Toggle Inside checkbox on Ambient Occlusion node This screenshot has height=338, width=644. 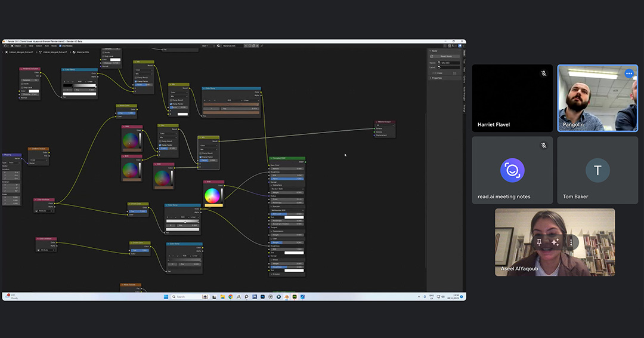click(22, 84)
